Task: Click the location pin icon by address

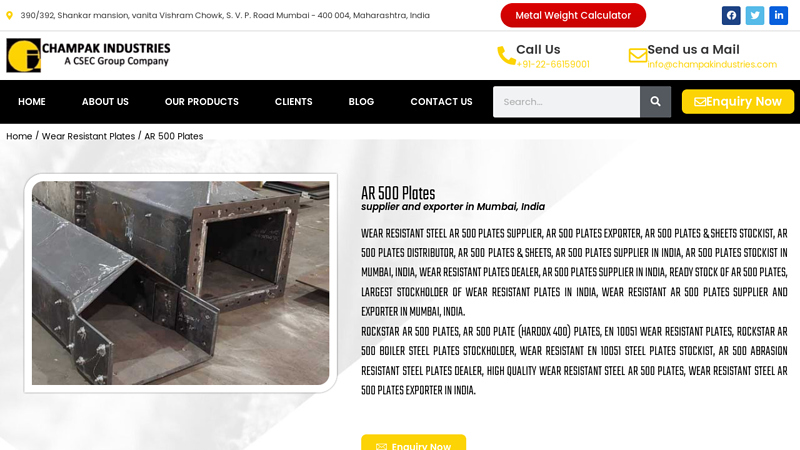Action: click(9, 16)
